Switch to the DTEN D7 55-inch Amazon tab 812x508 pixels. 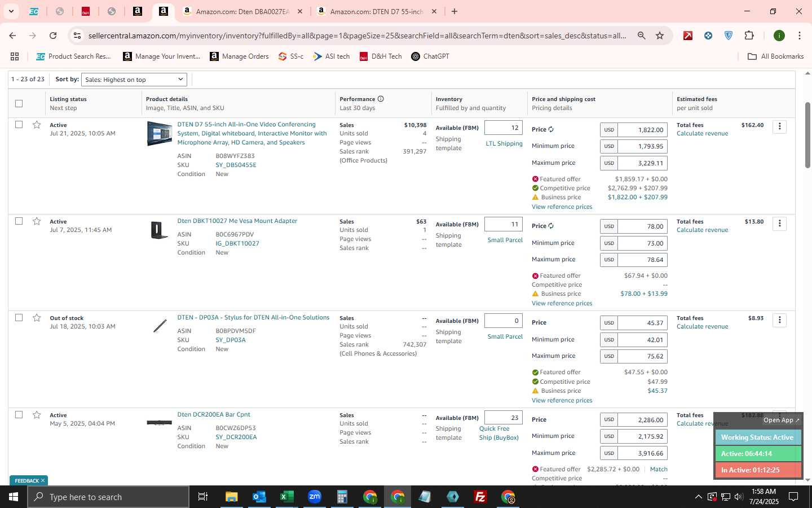(377, 11)
